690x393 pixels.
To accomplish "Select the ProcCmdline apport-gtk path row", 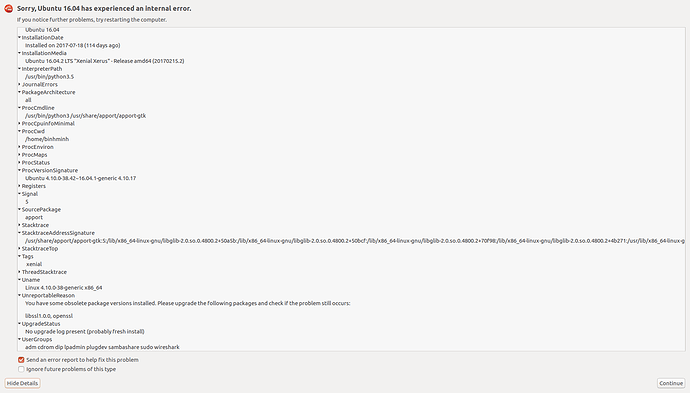I will click(x=85, y=116).
